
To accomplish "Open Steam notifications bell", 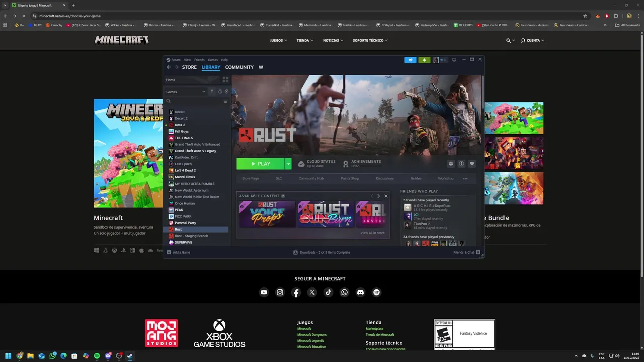I will (x=424, y=60).
